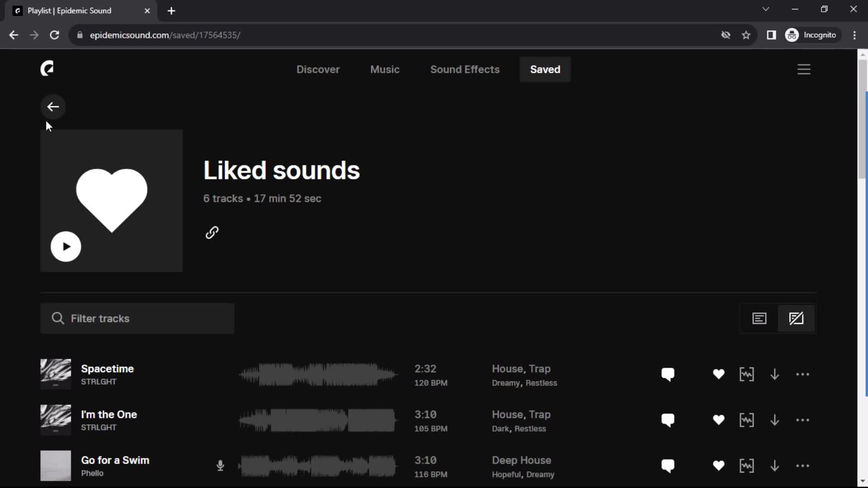This screenshot has height=488, width=868.
Task: Select the Music navigation tab
Action: (385, 69)
